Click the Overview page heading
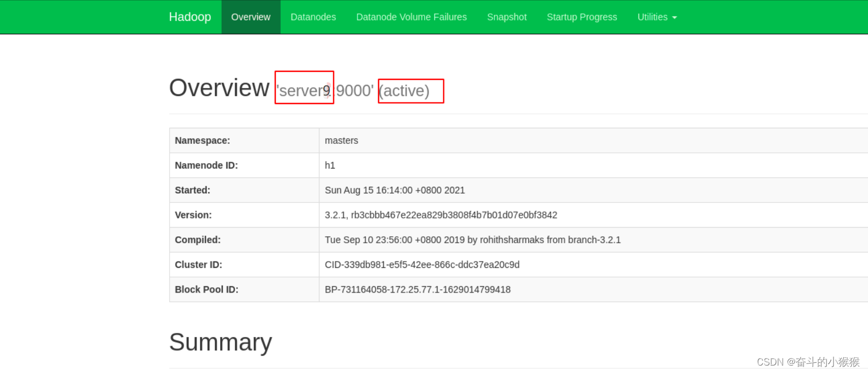 point(219,87)
